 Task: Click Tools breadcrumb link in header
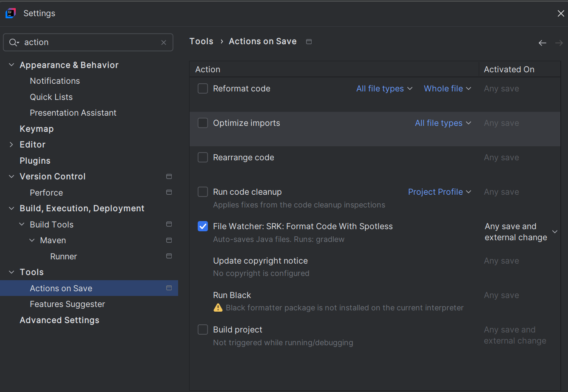click(x=201, y=41)
